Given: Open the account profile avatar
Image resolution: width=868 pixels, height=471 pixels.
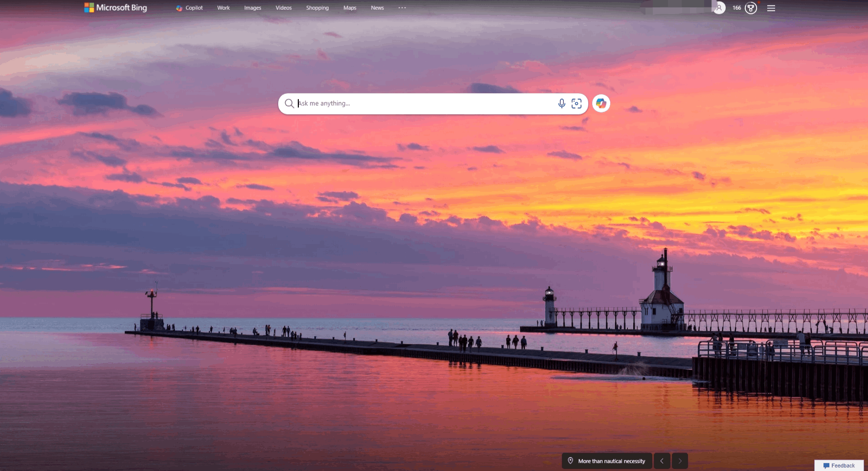Looking at the screenshot, I should [719, 8].
